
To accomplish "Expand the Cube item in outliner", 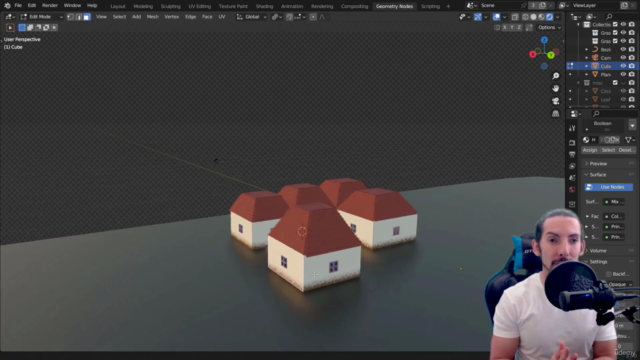I will [587, 66].
